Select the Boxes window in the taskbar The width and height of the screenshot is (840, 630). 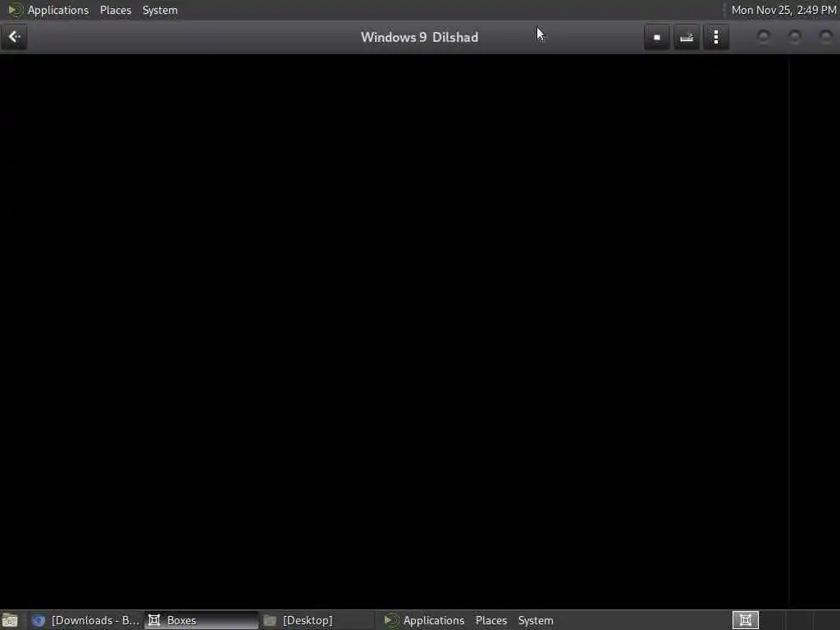pos(202,620)
